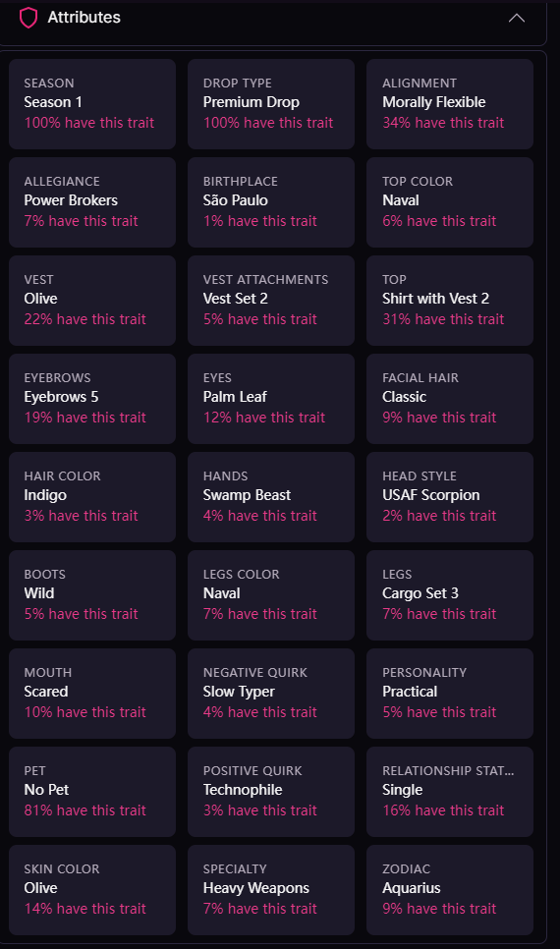
Task: Select the Cargo Set 3 legs card
Action: pos(450,595)
